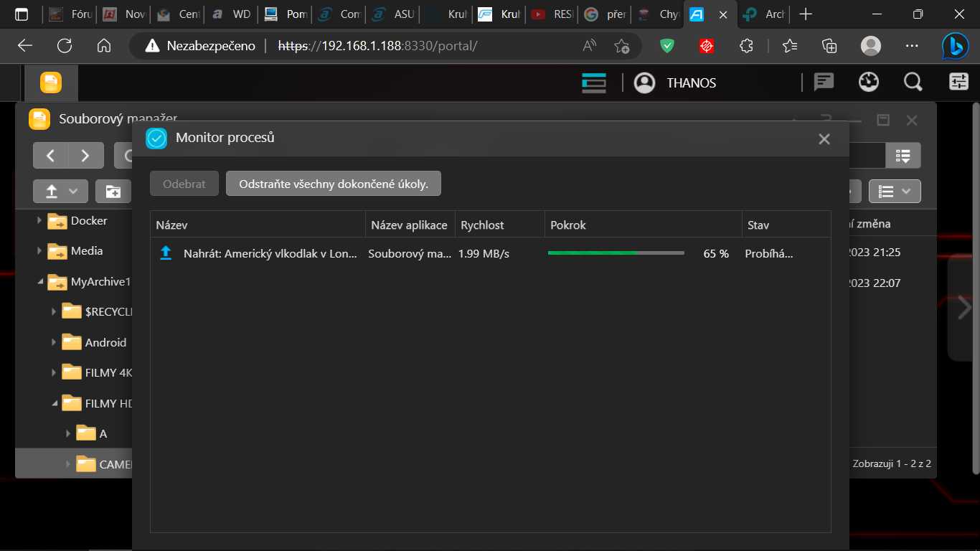Click the task monitor bars icon beside THANOS
The width and height of the screenshot is (980, 551).
pos(594,83)
